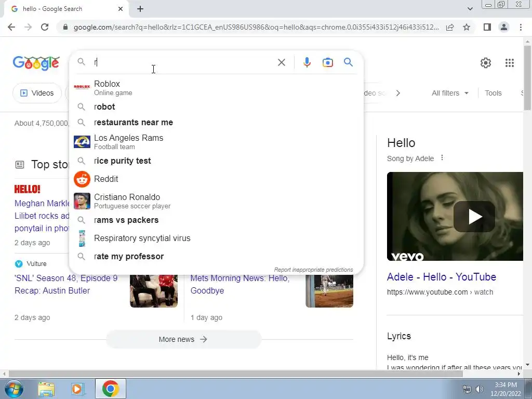Choose rams vs packers suggestion
Screen dimensions: 532x399
[x=216, y=220]
